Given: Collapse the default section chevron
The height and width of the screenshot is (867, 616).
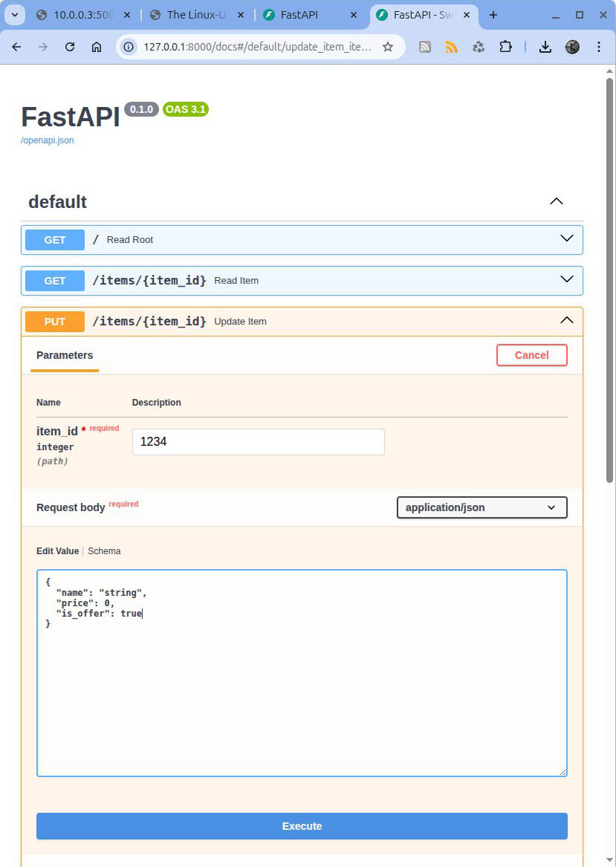Looking at the screenshot, I should point(556,201).
